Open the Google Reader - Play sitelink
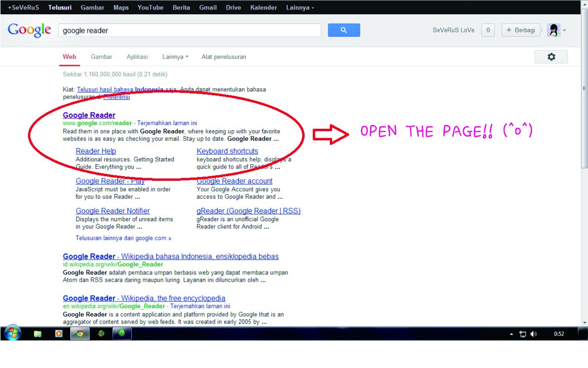This screenshot has height=368, width=588. click(110, 181)
